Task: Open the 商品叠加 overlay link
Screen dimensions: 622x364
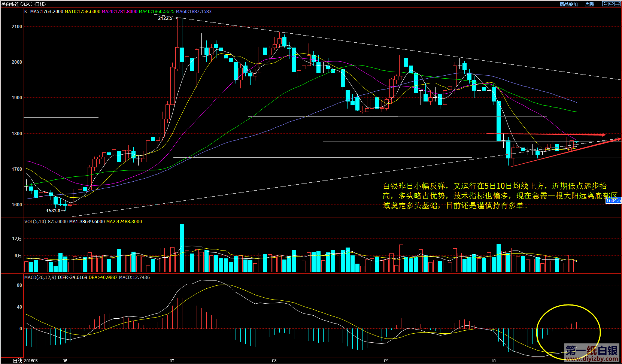Action: click(568, 4)
